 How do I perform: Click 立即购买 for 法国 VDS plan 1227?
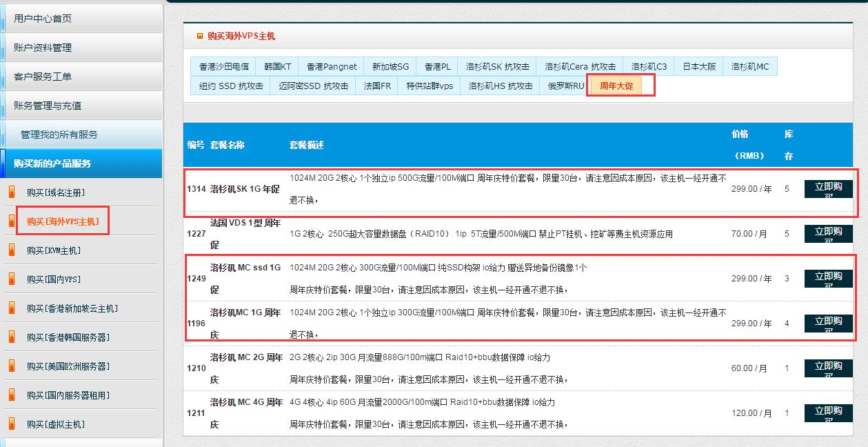828,234
